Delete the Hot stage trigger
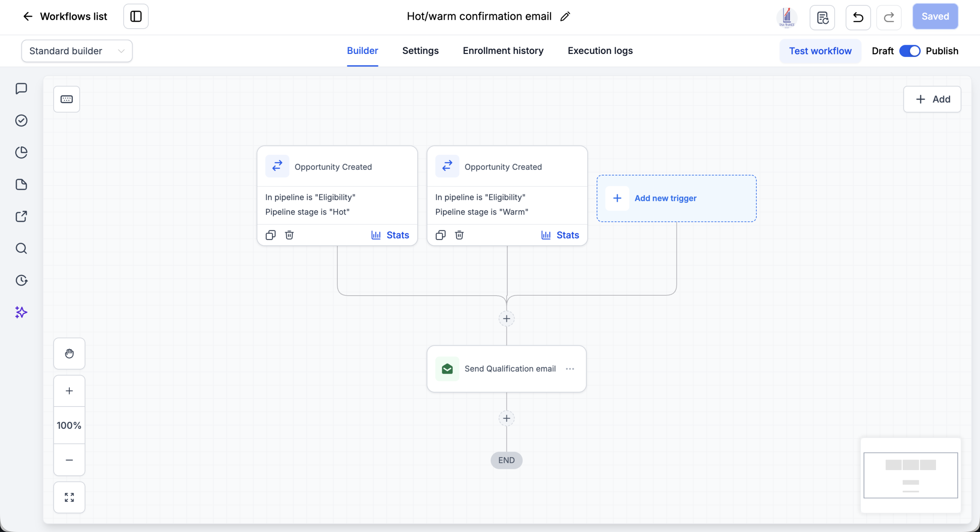980x532 pixels. point(289,235)
